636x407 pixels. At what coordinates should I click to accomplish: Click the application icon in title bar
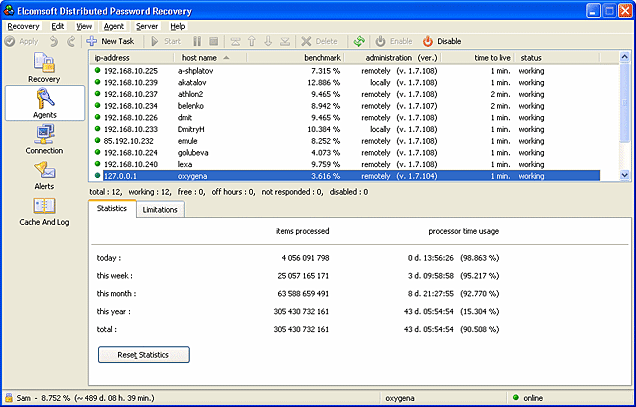(x=9, y=11)
